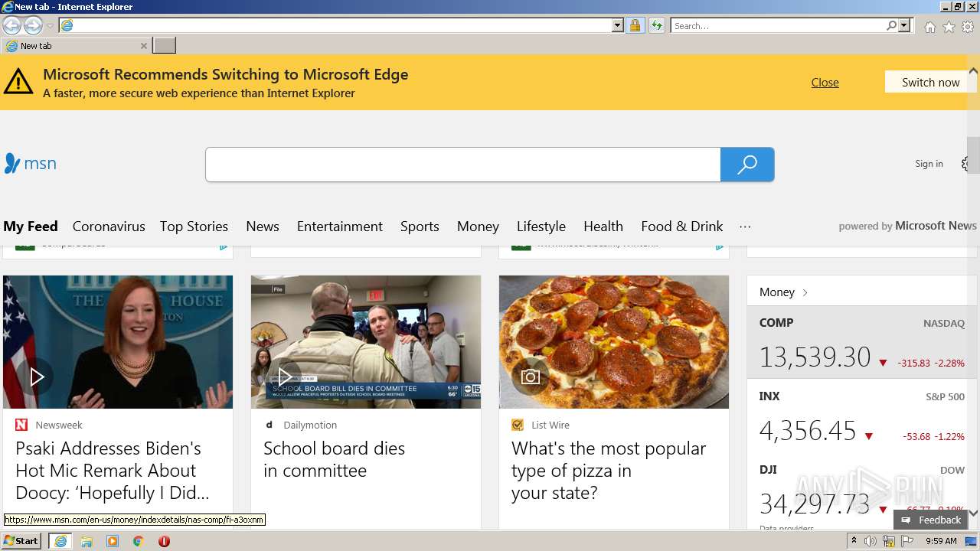The width and height of the screenshot is (980, 551).
Task: Click the Refresh page icon
Action: (x=656, y=25)
